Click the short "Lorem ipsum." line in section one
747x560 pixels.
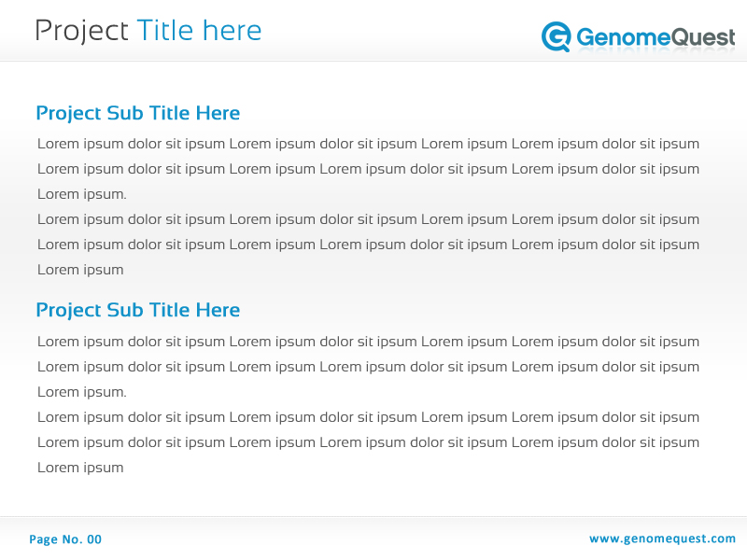(81, 194)
